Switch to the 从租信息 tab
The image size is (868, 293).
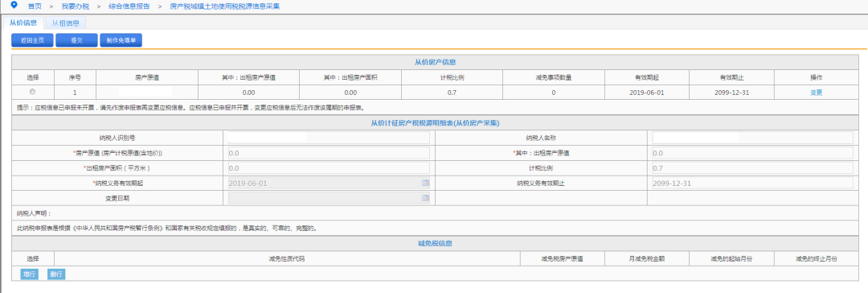tap(65, 23)
